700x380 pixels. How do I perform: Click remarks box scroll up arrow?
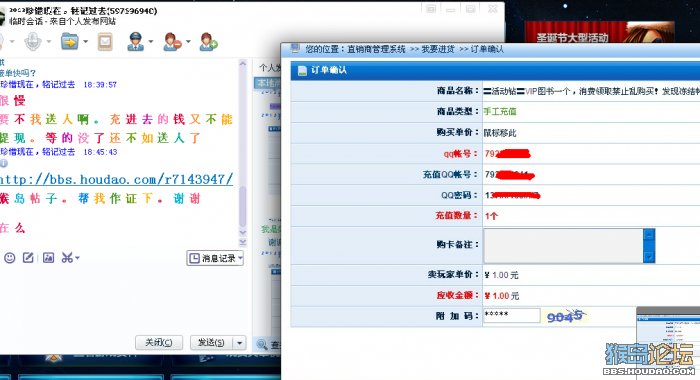click(x=649, y=234)
